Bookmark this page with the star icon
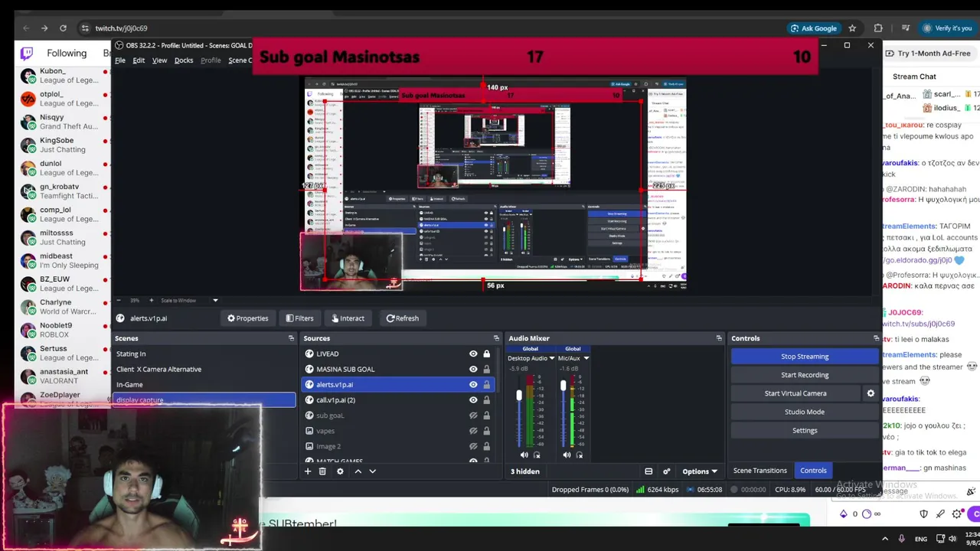 click(852, 28)
